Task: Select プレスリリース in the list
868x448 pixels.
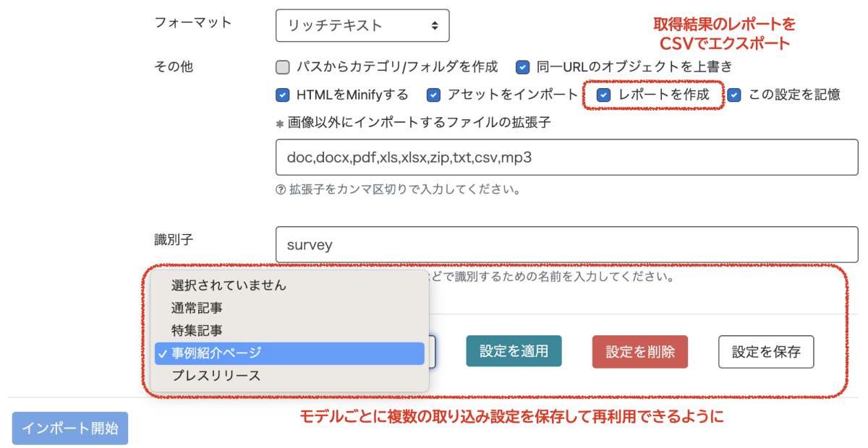Action: (x=216, y=376)
